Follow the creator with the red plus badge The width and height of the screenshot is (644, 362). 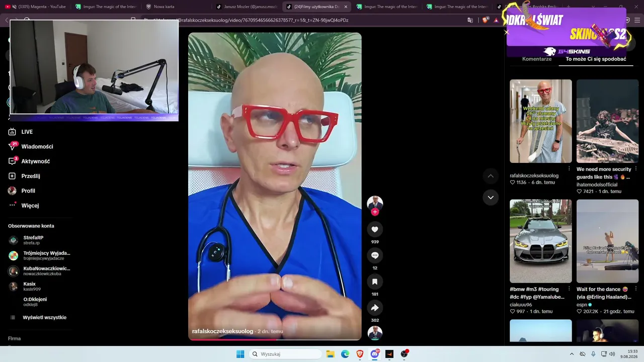coord(375,212)
